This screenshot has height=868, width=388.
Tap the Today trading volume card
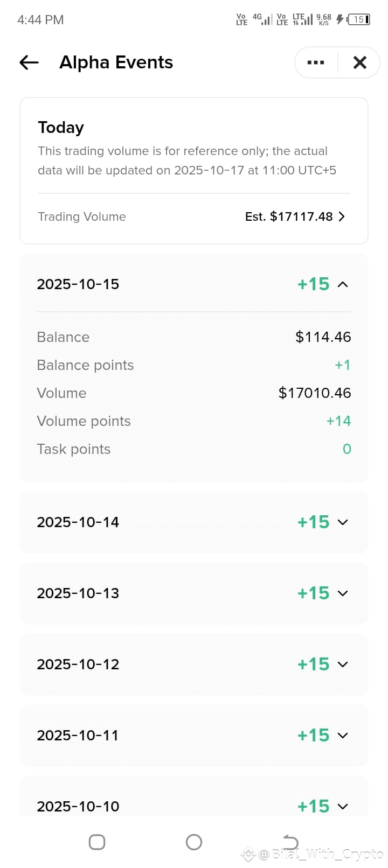194,171
